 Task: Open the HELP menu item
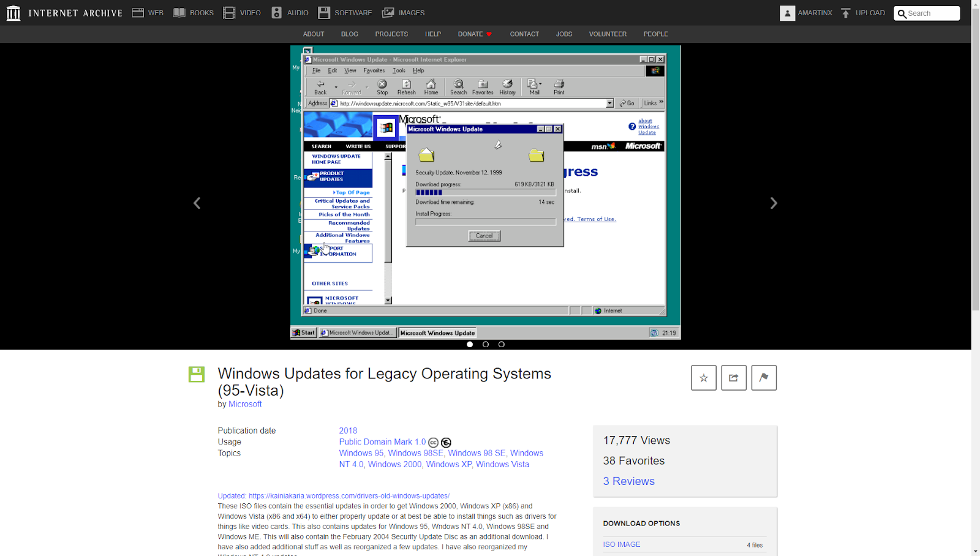(x=433, y=34)
